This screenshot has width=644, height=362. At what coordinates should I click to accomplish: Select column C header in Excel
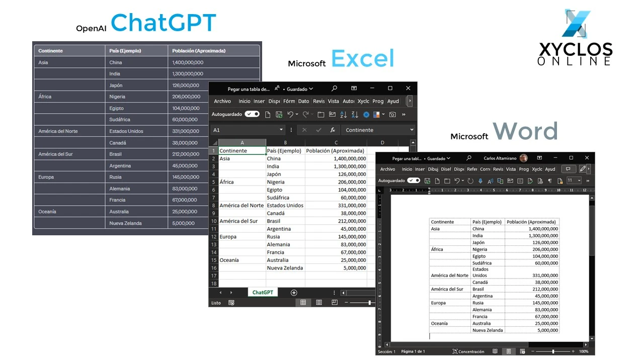pyautogui.click(x=336, y=143)
